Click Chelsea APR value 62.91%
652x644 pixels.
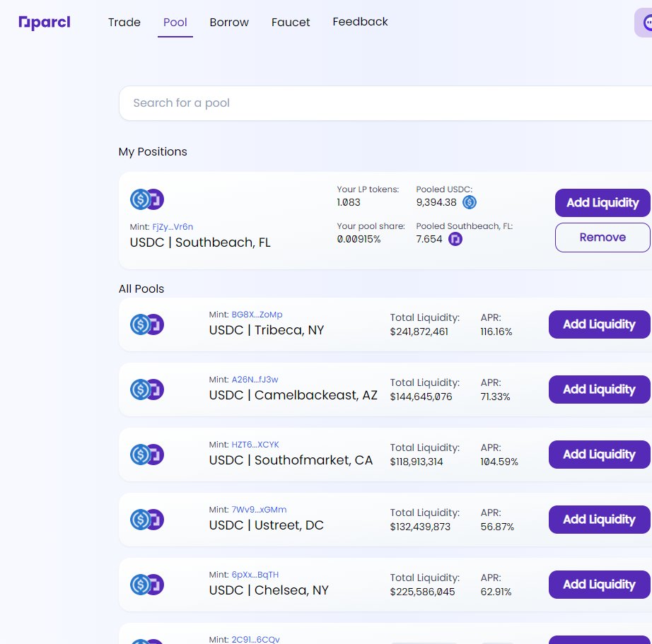coord(496,592)
